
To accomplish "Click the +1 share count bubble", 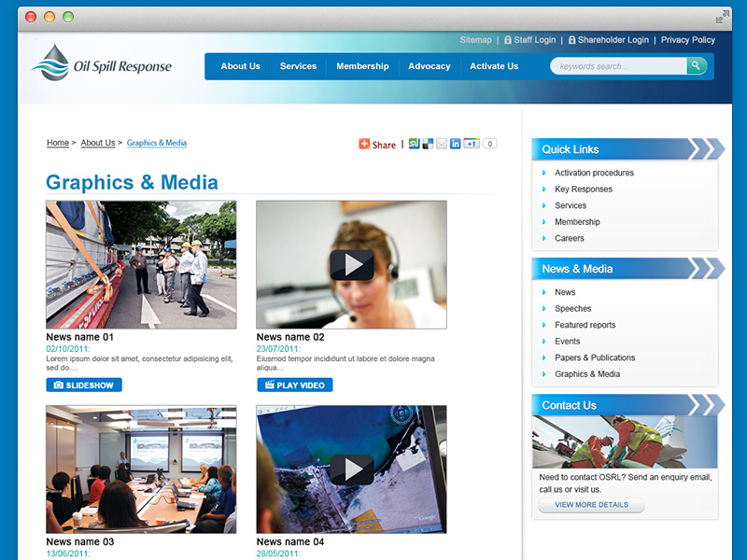I will 489,144.
